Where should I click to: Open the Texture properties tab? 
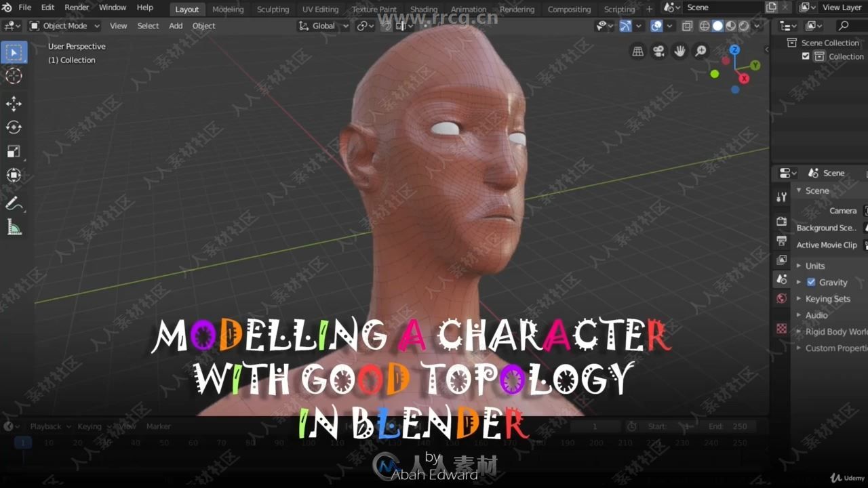pos(781,328)
